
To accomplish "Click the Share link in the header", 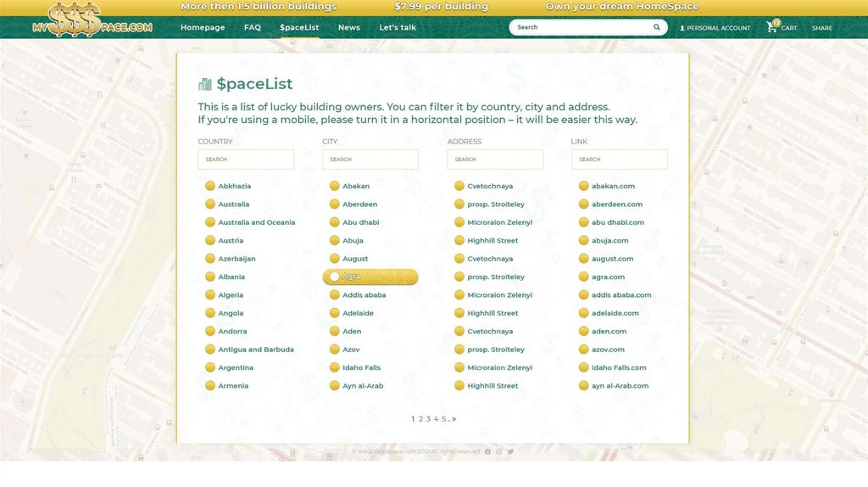I will [822, 28].
